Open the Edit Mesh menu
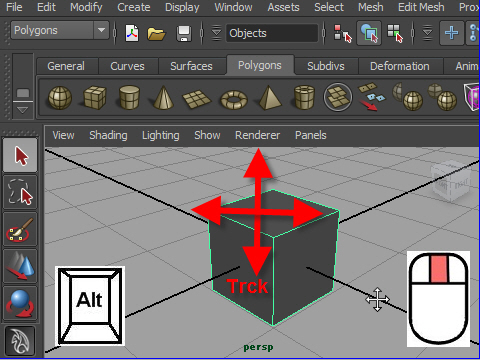Viewport: 480px width, 360px height. pyautogui.click(x=421, y=7)
